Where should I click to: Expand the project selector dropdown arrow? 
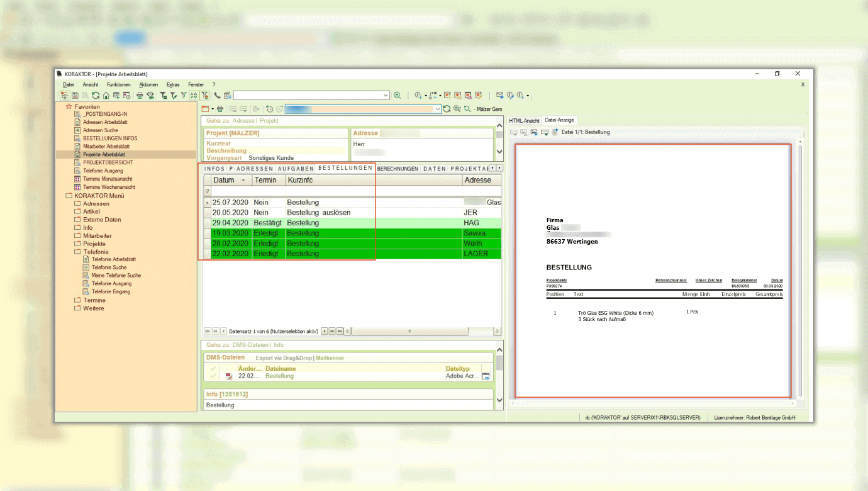pyautogui.click(x=437, y=109)
